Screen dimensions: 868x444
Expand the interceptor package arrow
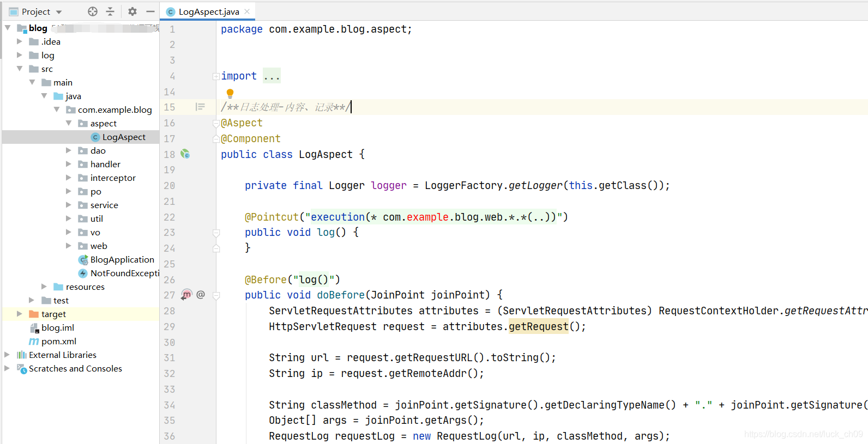point(69,178)
